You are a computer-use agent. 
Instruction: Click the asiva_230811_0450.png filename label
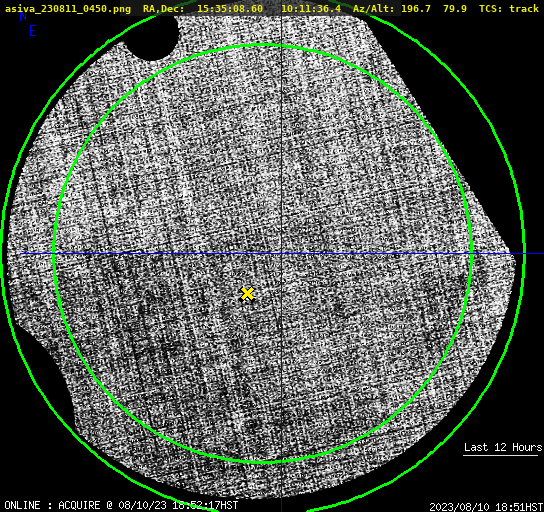tap(68, 8)
